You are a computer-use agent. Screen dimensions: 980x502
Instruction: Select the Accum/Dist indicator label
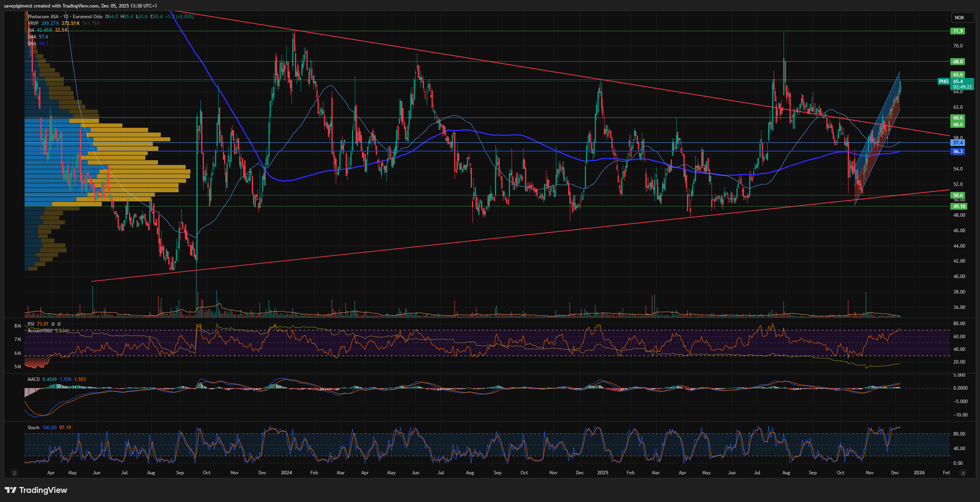click(x=40, y=331)
